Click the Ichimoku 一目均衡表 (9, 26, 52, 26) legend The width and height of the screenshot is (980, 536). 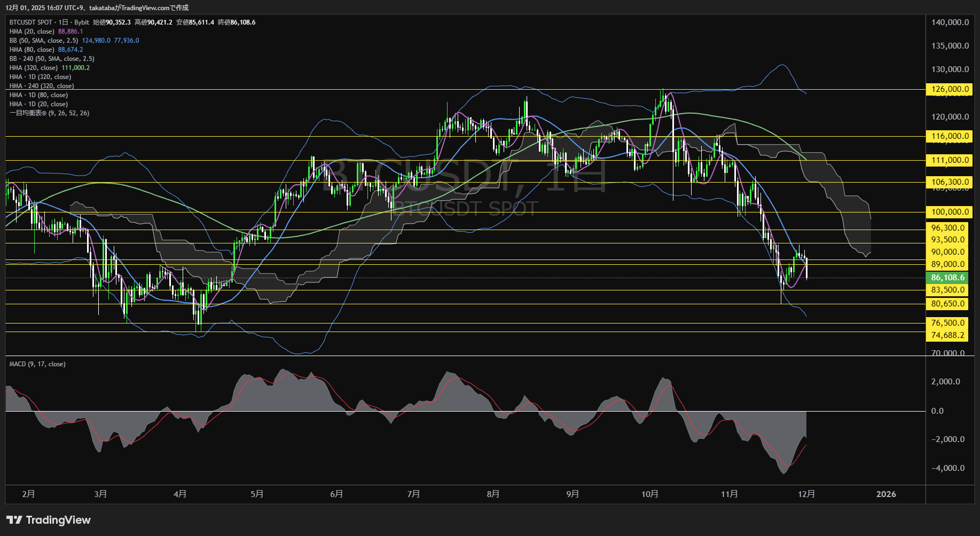pyautogui.click(x=49, y=113)
